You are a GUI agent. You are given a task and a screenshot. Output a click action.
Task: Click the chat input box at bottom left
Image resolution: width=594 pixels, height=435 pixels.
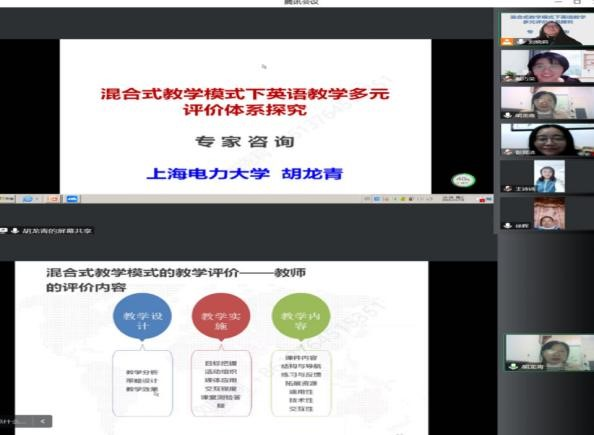point(15,421)
